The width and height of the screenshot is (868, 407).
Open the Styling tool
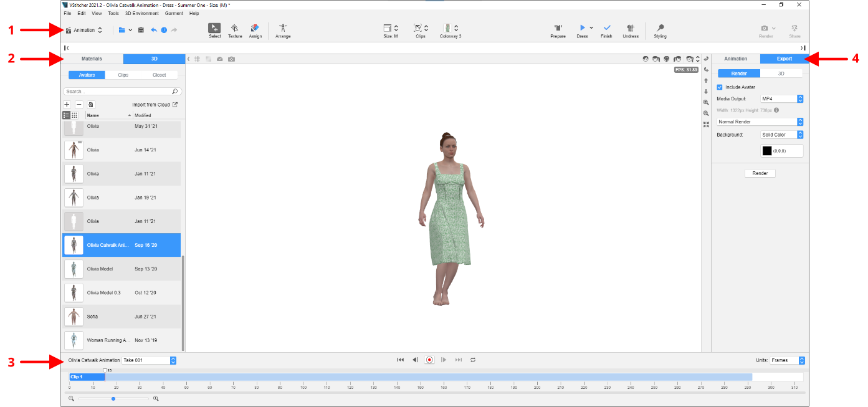(660, 31)
